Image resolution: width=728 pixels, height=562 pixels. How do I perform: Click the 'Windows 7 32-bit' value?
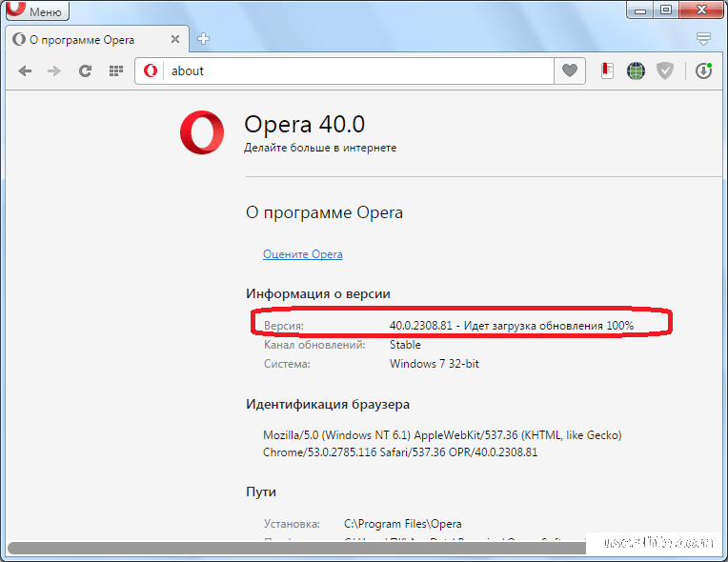point(435,364)
